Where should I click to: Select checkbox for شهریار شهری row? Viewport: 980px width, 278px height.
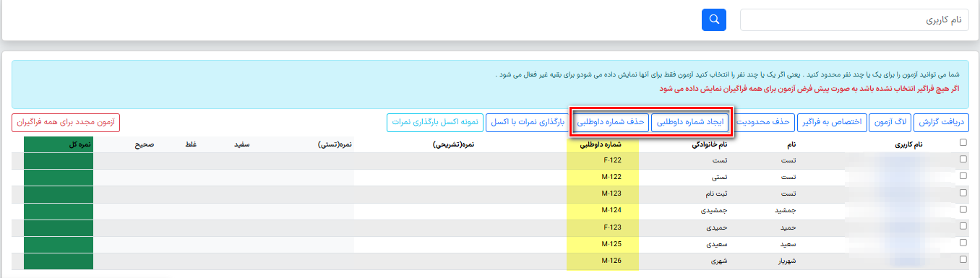[963, 259]
